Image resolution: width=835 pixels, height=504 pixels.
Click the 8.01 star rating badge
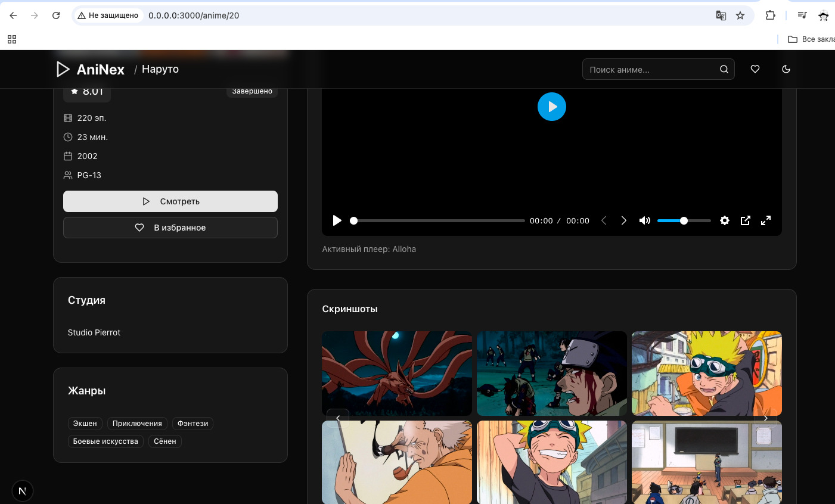[x=87, y=93]
